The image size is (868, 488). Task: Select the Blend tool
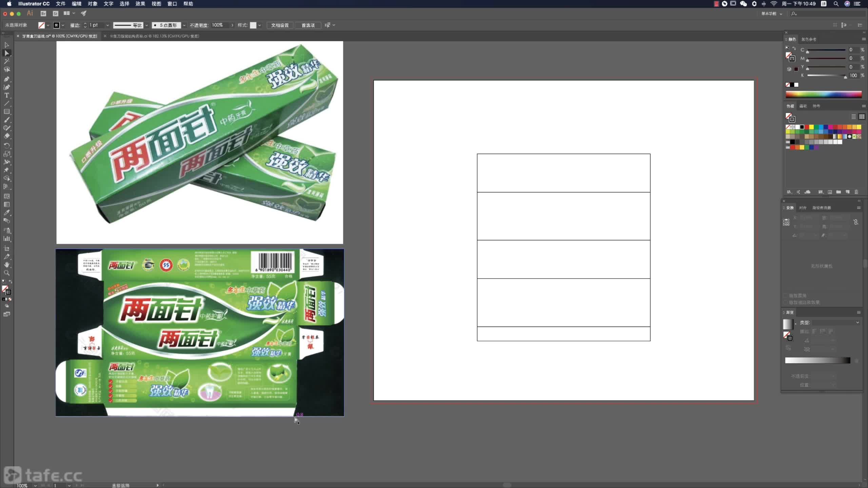click(6, 221)
